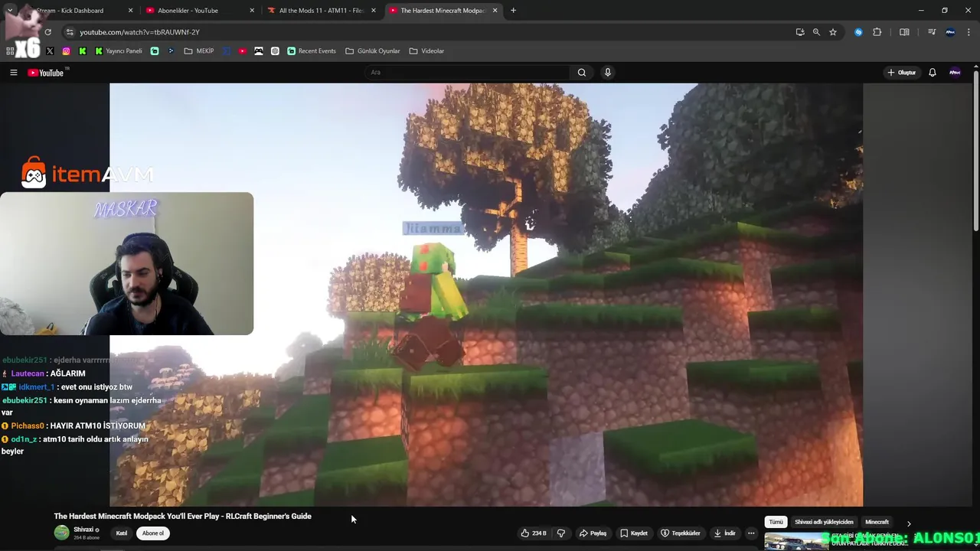Open the Instagram bookmark
This screenshot has width=980, height=551.
click(x=67, y=51)
